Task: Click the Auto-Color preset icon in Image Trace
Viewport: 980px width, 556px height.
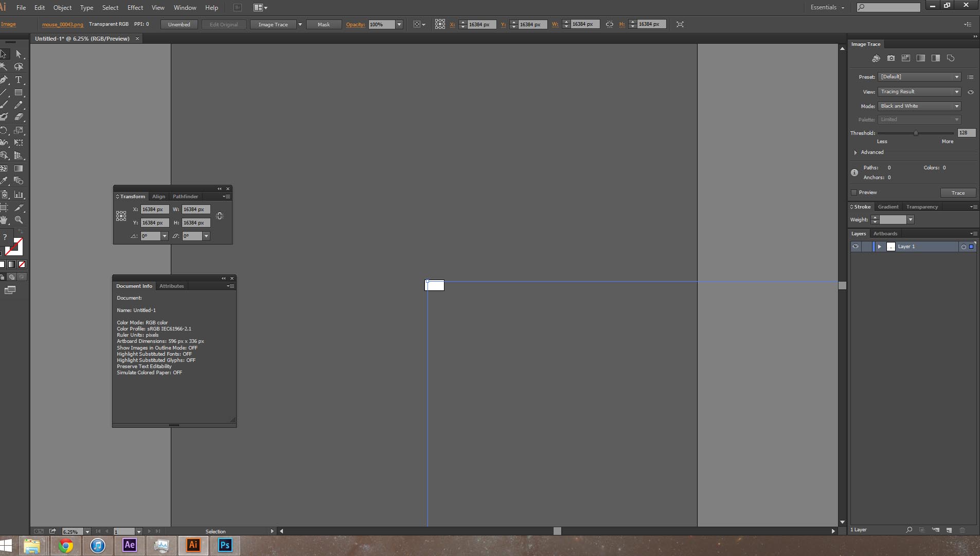Action: [876, 58]
